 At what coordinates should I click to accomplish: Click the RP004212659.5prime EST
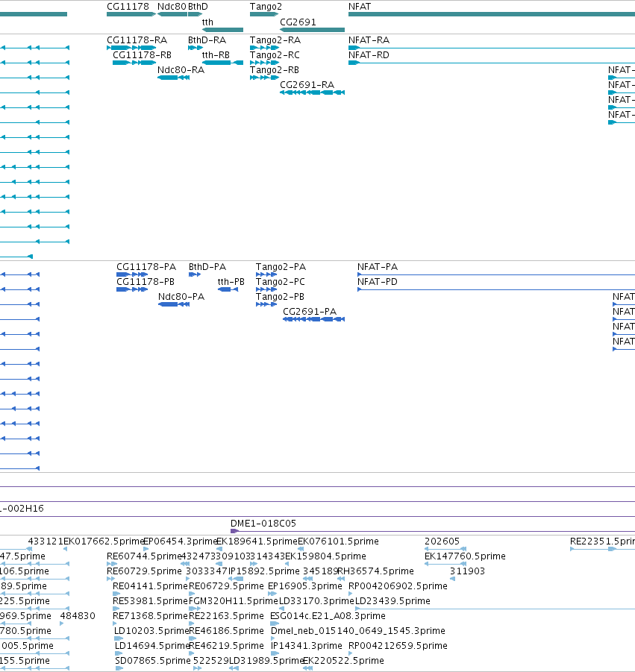click(350, 653)
